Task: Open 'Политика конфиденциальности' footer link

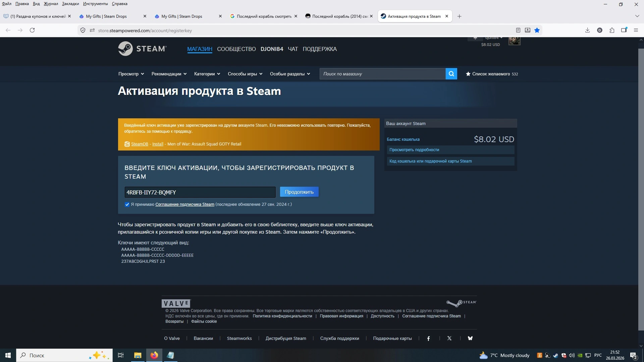Action: coord(282,316)
